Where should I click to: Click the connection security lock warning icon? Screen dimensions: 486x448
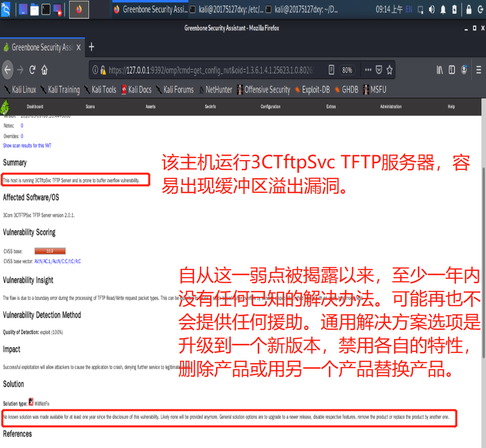pyautogui.click(x=103, y=70)
